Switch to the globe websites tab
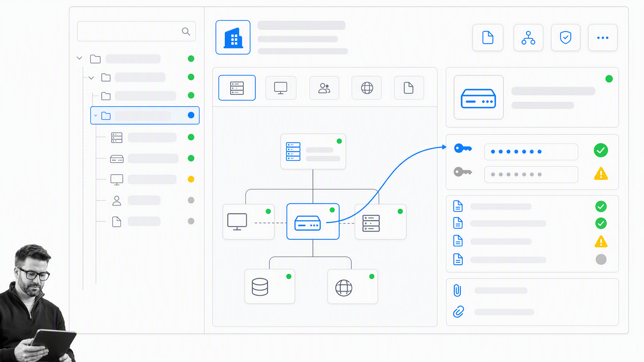Viewport: 644px width, 362px height. (367, 88)
